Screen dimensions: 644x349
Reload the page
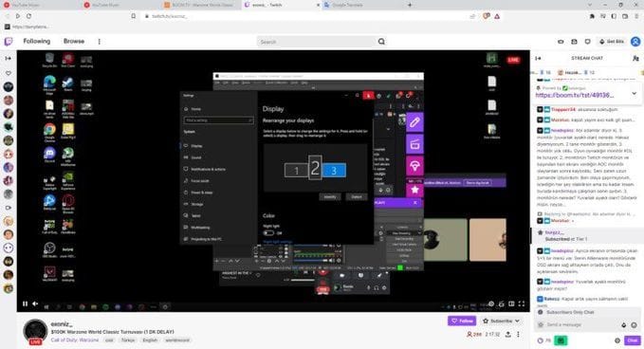28,16
